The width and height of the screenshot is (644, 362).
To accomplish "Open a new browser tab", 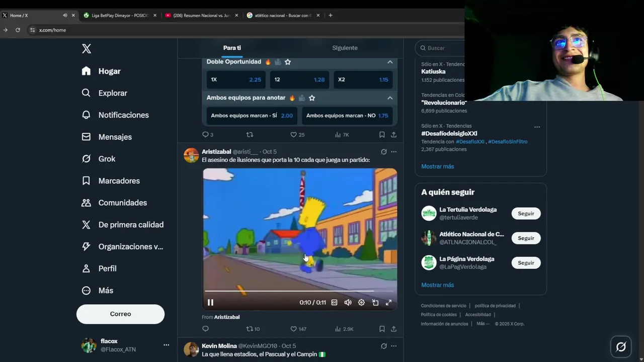I will pyautogui.click(x=331, y=16).
